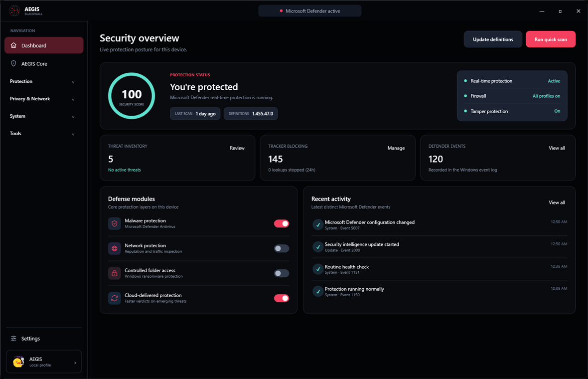Click the No active threats text

coord(125,170)
